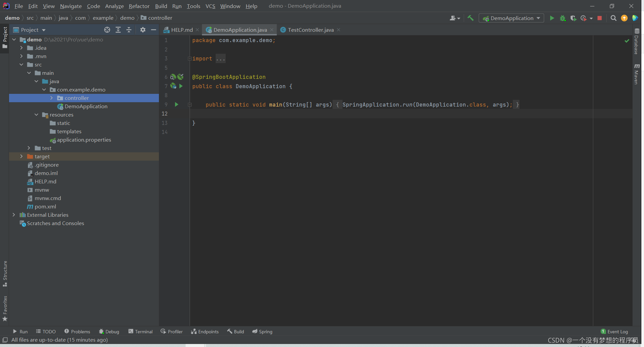Open Project panel settings gear

(143, 30)
